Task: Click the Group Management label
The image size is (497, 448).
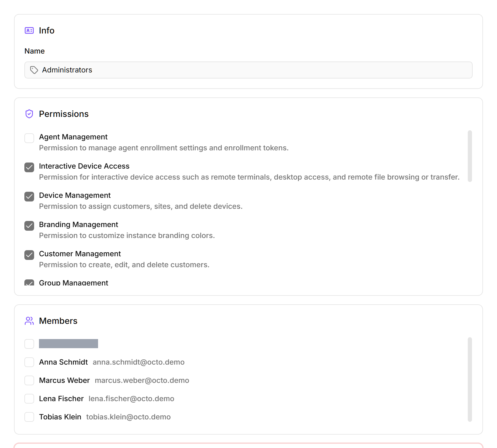Action: coord(73,283)
